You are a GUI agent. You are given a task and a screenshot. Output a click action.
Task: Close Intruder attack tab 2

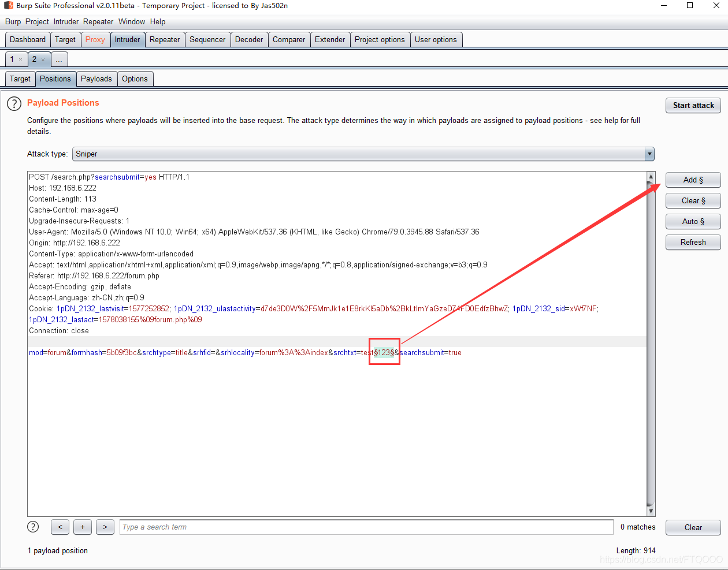click(43, 59)
